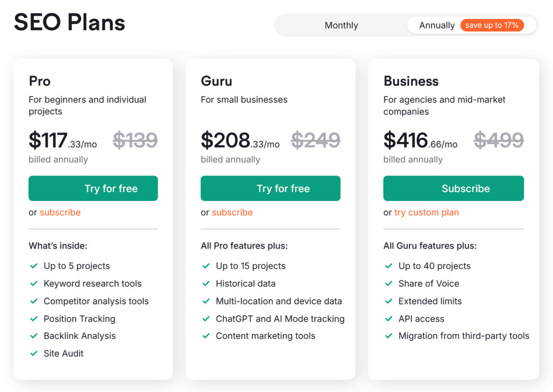Screen dimensions: 553x392
Task: Click the checkmark beside 'API access'
Action: 389,319
